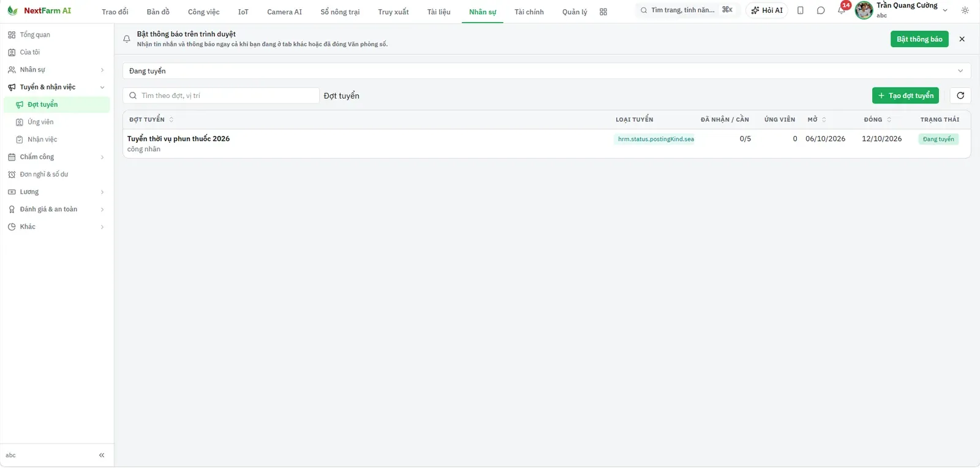Switch to Trao đổi top tab

point(115,12)
